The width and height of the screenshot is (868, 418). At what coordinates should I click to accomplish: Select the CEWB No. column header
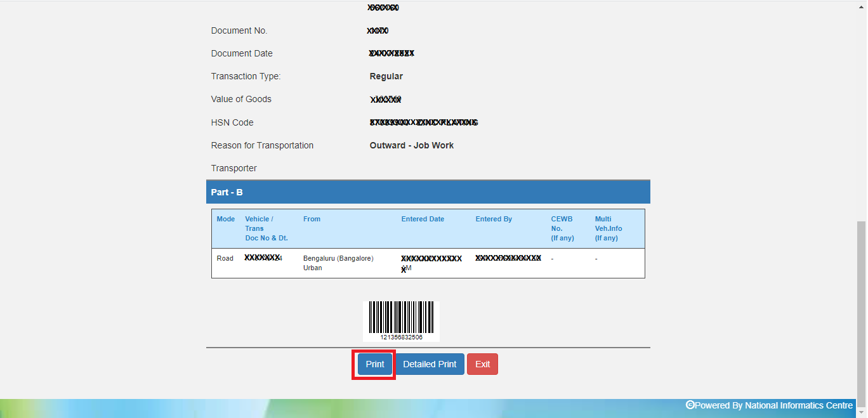(x=562, y=223)
